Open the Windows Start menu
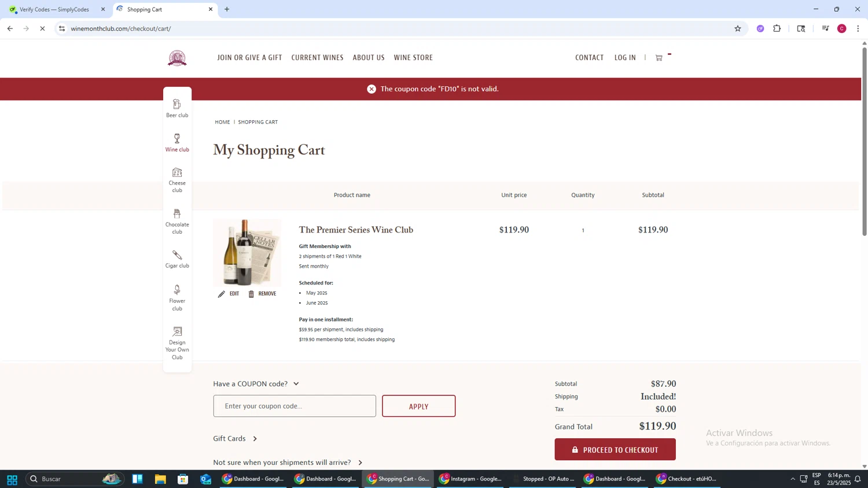Image resolution: width=868 pixels, height=488 pixels. point(12,479)
